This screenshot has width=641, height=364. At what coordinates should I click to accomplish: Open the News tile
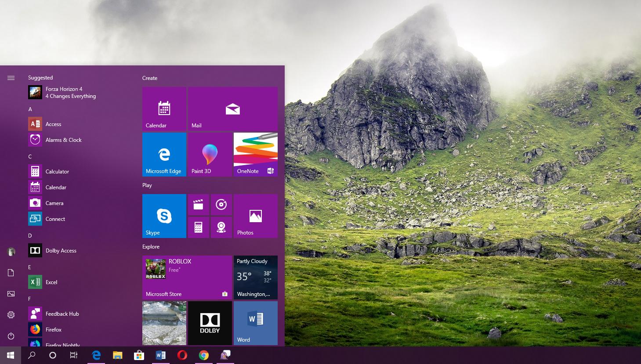[164, 323]
